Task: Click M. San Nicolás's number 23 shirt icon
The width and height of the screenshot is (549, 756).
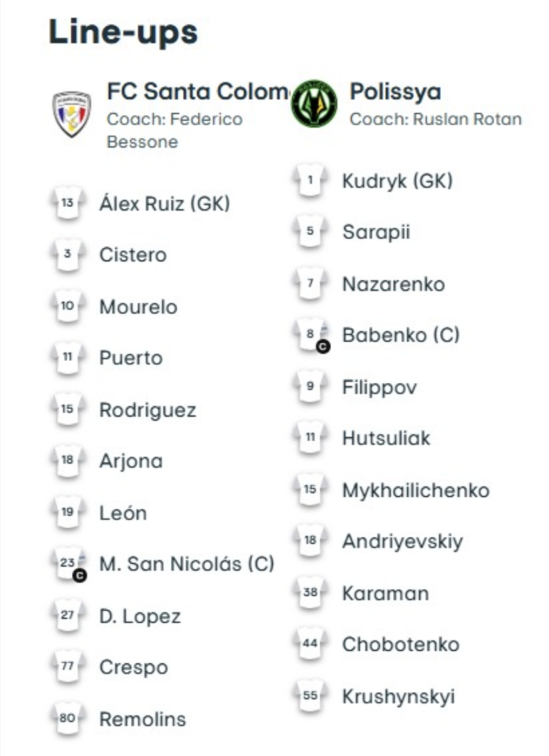Action: click(68, 564)
